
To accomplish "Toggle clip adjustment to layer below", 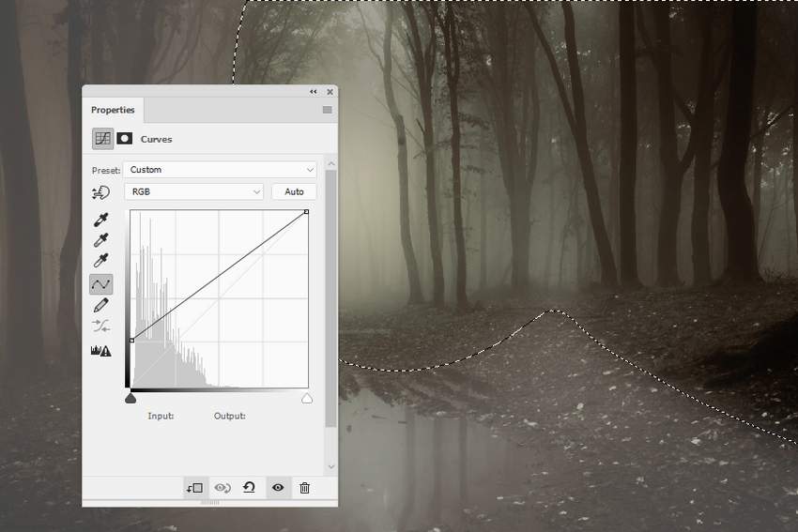I will 195,488.
